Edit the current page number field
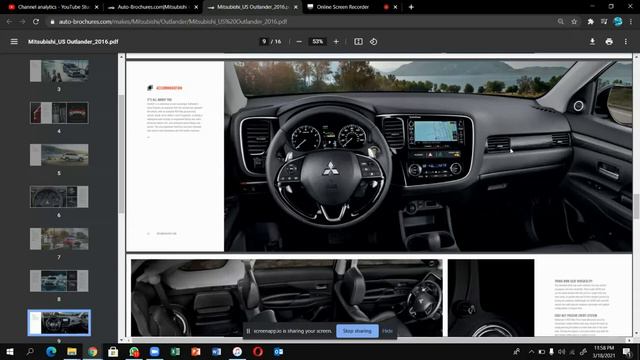The image size is (640, 360). pos(264,42)
